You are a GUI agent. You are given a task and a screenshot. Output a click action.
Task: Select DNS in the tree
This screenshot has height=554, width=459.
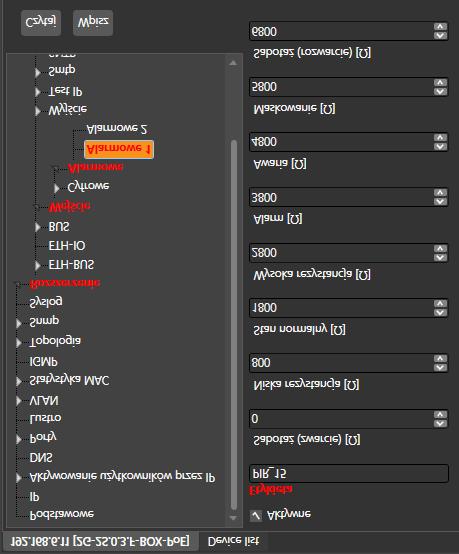click(41, 458)
